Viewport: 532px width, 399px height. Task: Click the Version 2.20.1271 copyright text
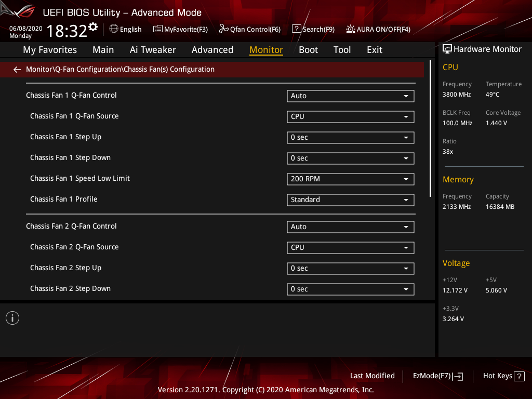tap(265, 390)
